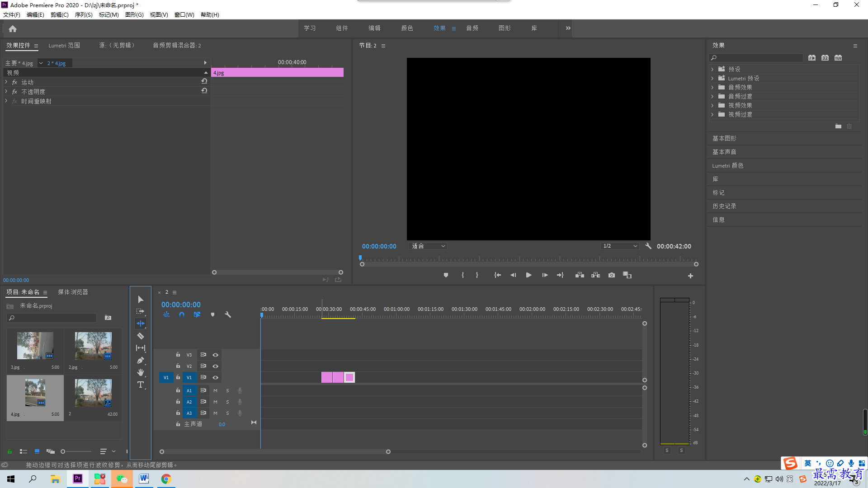Export frame with the camera icon
The height and width of the screenshot is (488, 868).
(612, 275)
